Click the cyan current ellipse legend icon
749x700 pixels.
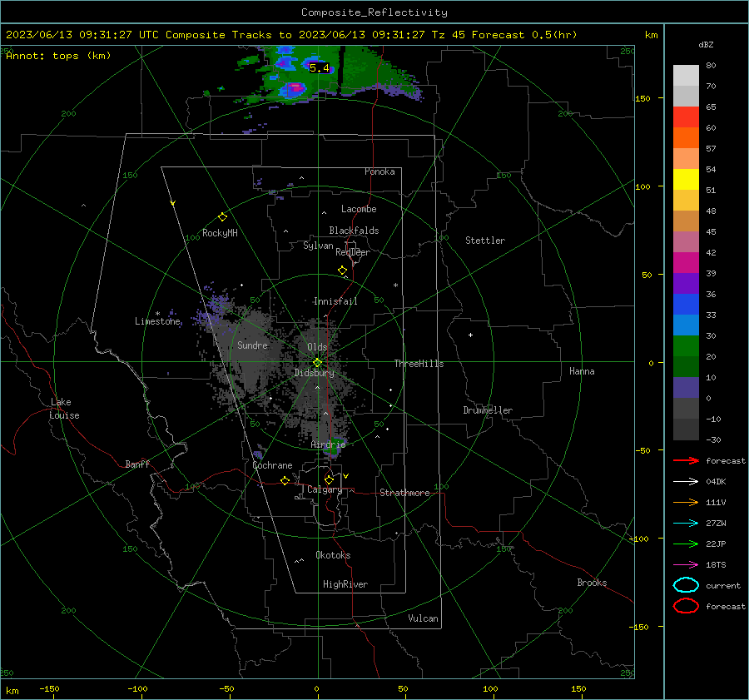(686, 585)
